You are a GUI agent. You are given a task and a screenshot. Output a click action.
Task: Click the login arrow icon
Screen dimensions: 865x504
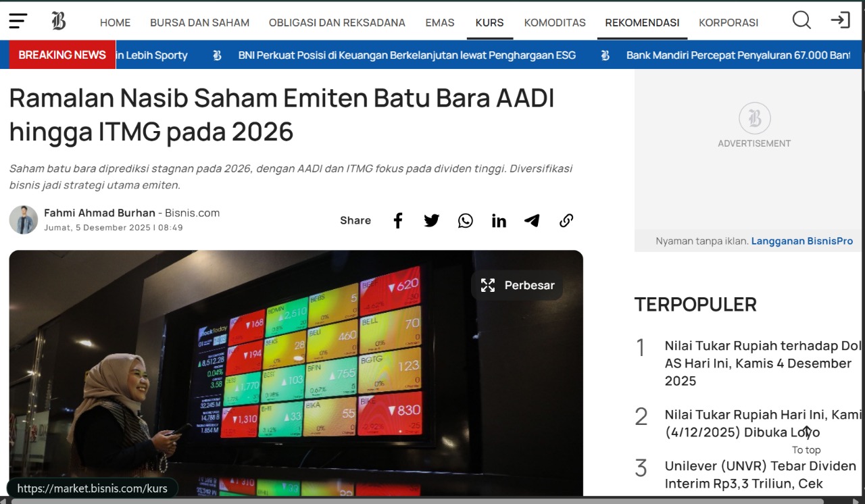click(x=841, y=20)
